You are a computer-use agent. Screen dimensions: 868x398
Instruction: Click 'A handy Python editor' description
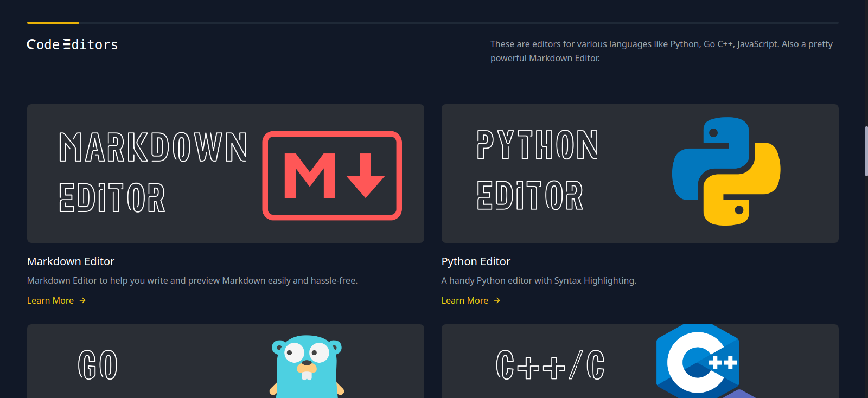click(539, 280)
